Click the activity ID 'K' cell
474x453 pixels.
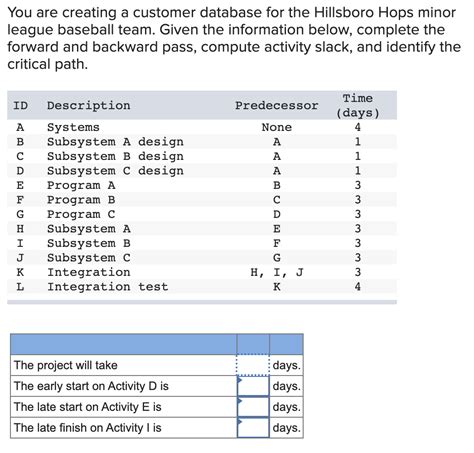pyautogui.click(x=20, y=272)
